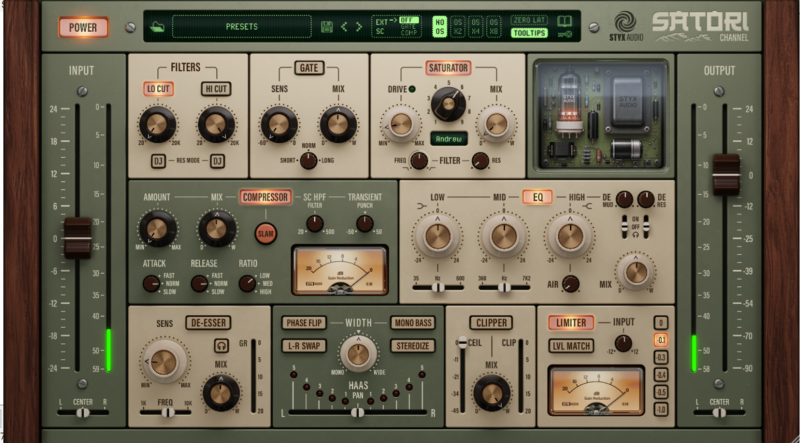Toggle the LIMITER module
800x443 pixels.
point(571,323)
